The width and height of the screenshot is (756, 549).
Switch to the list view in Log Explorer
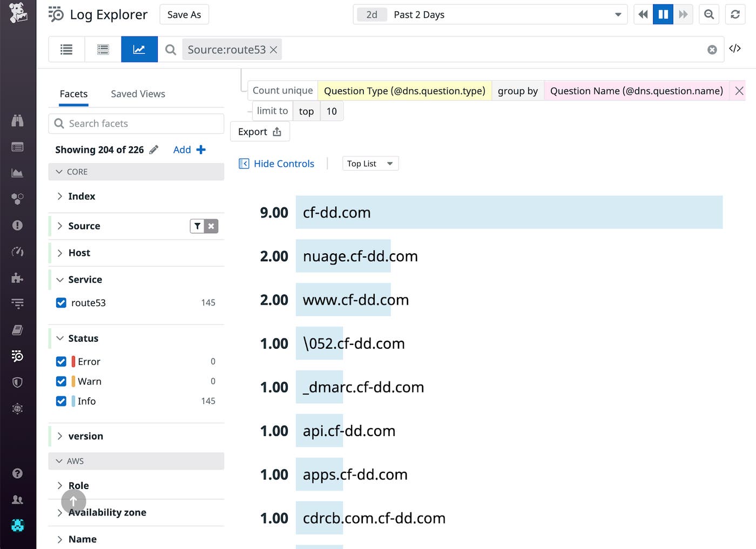66,49
